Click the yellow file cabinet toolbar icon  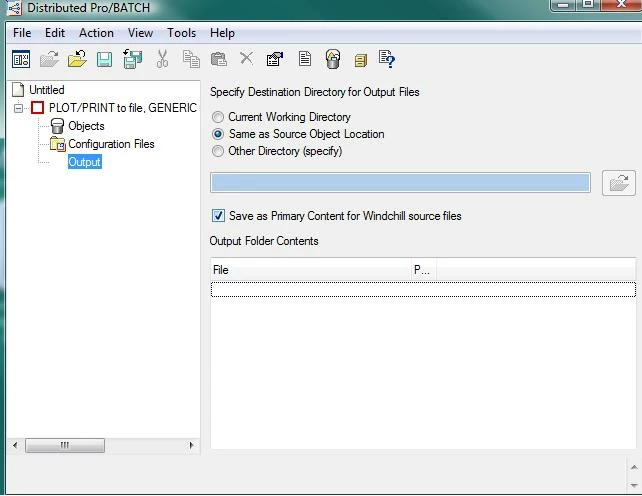[x=361, y=61]
